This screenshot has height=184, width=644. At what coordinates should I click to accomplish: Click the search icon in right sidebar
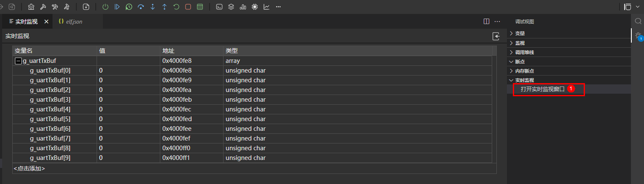pyautogui.click(x=638, y=21)
